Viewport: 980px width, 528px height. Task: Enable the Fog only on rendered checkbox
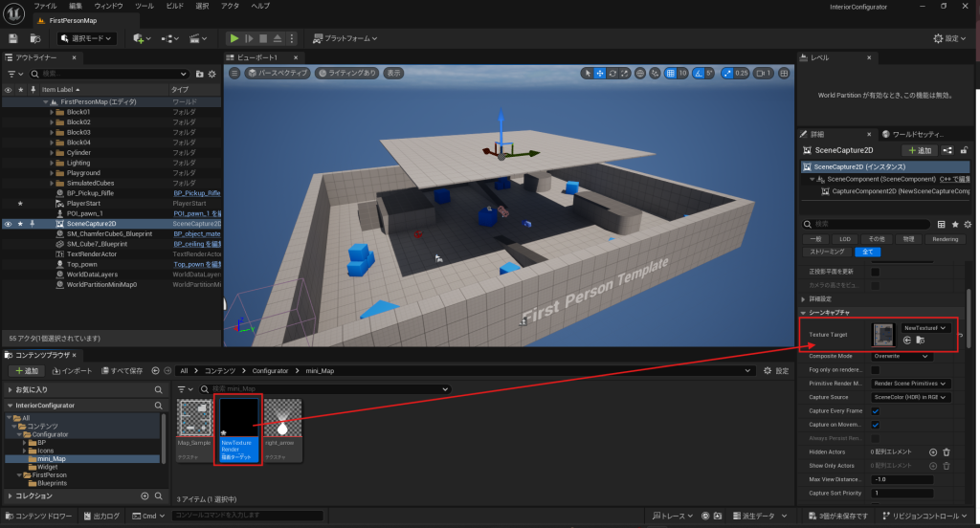coord(875,369)
